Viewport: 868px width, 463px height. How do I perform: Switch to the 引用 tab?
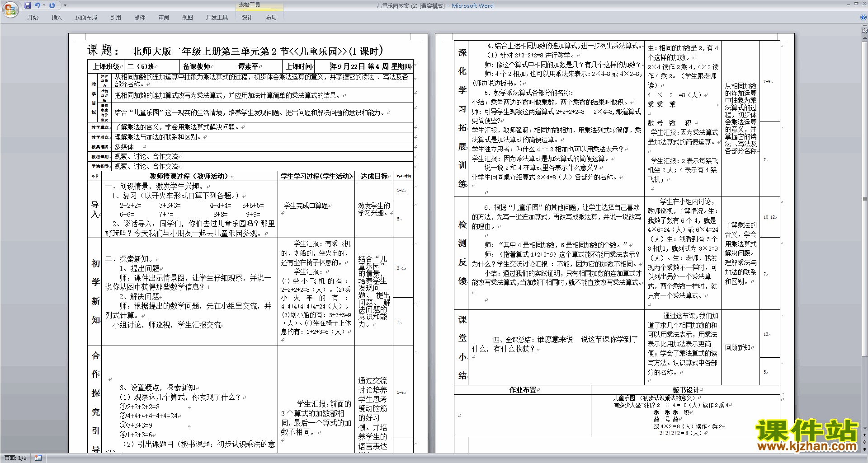(x=116, y=18)
